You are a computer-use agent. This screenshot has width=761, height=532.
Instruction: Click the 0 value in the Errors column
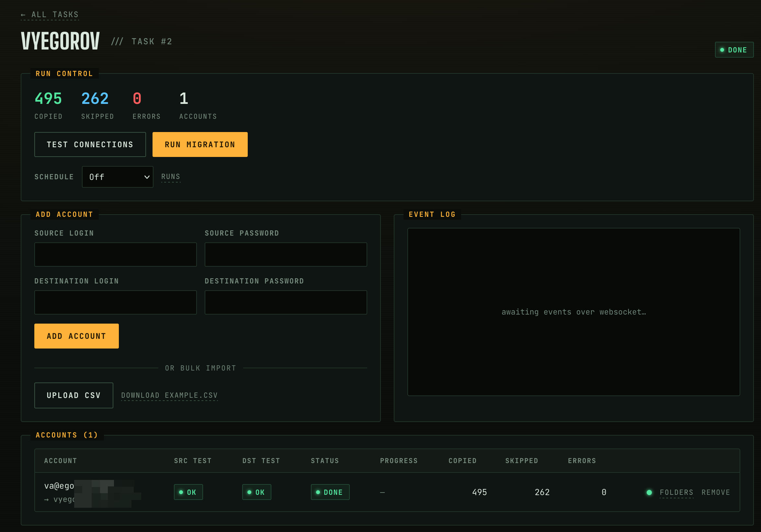tap(604, 492)
